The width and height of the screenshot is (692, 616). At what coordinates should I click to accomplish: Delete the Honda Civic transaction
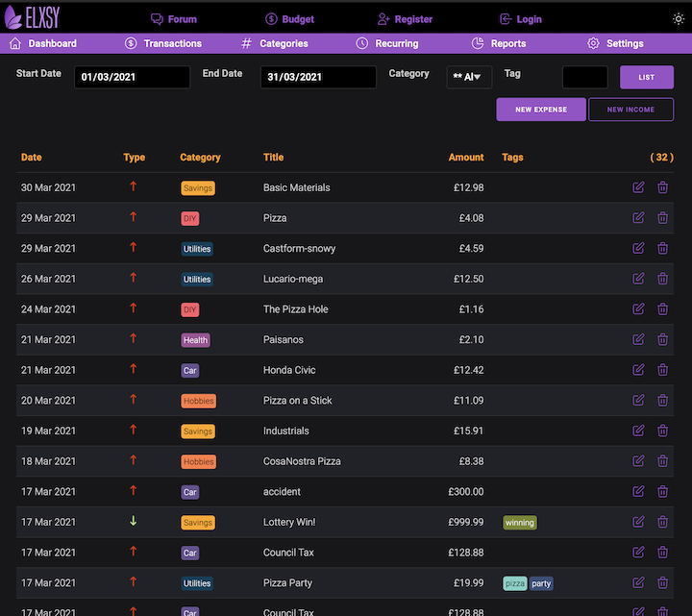(662, 370)
